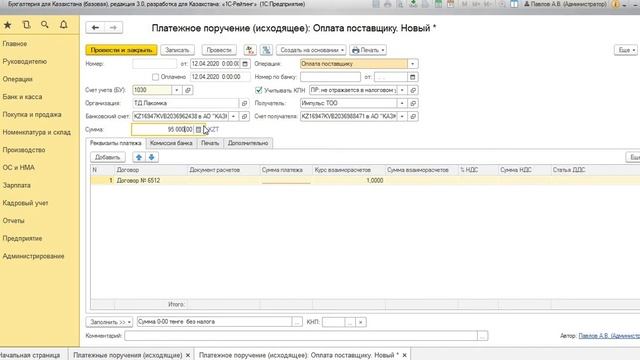
Task: Open title bar calendar icon
Action: (450, 4)
